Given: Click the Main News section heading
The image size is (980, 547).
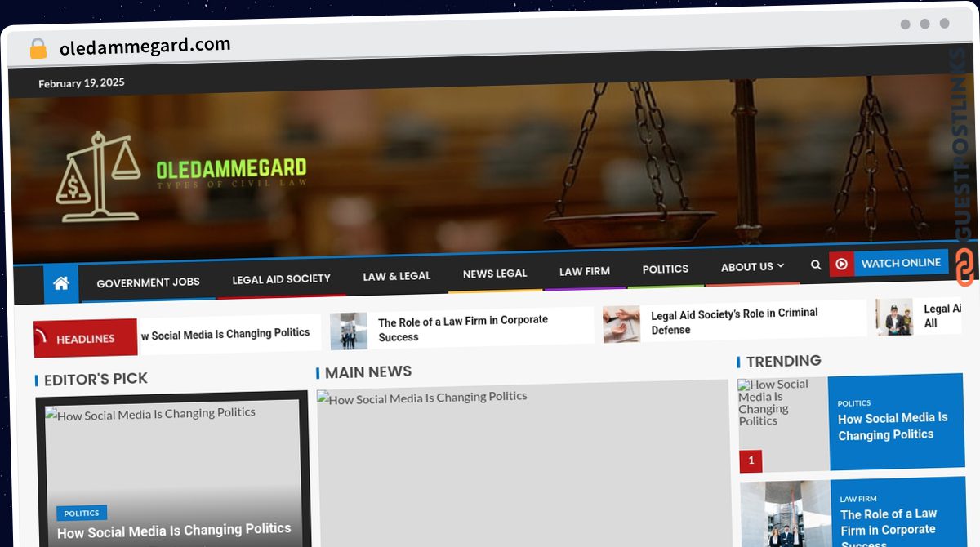Looking at the screenshot, I should click(x=368, y=372).
